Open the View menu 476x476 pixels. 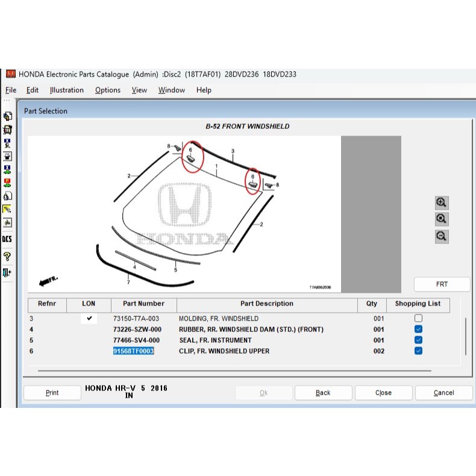(x=139, y=90)
